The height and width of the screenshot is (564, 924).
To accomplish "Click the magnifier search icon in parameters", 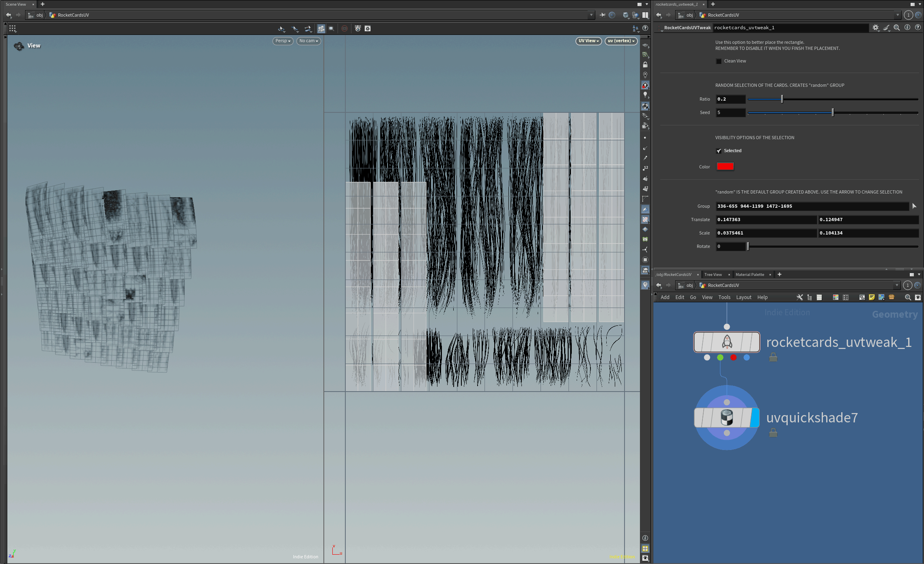I will pyautogui.click(x=897, y=28).
